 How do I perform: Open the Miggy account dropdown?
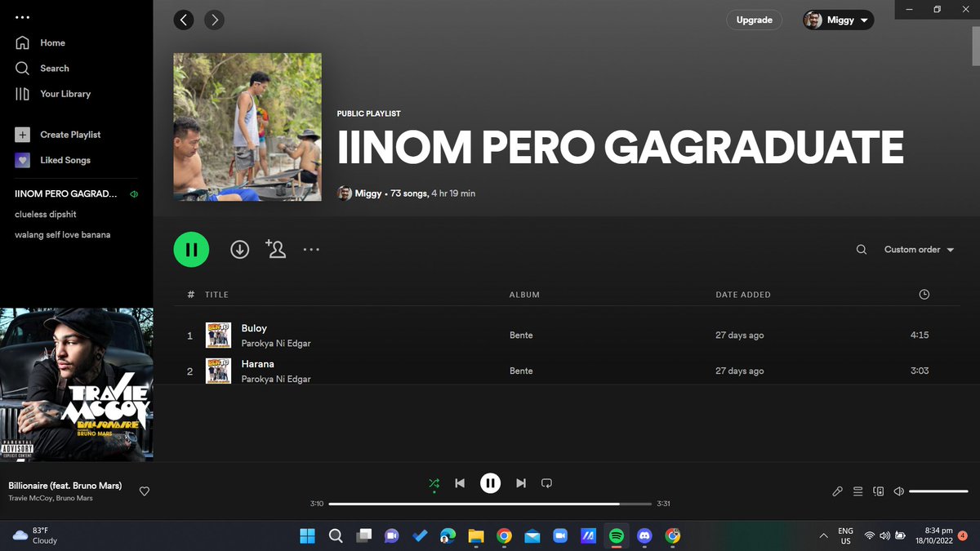coord(839,20)
